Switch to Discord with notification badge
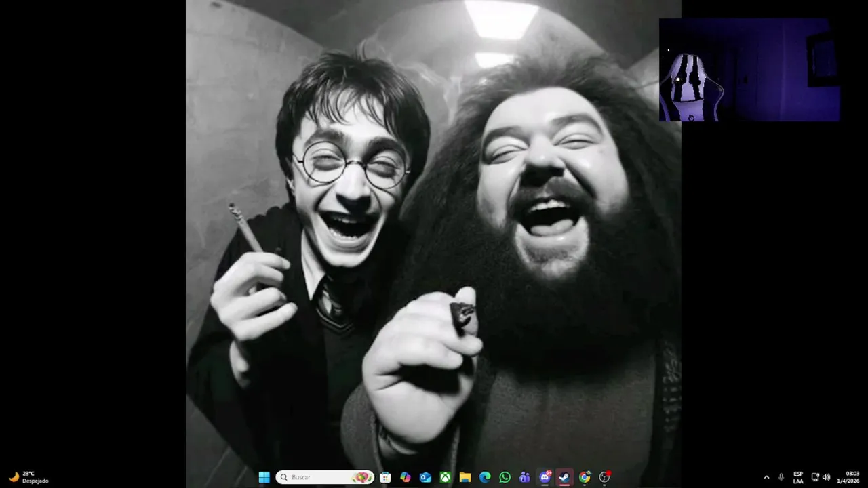Screen dimensions: 868x488 coord(545,477)
